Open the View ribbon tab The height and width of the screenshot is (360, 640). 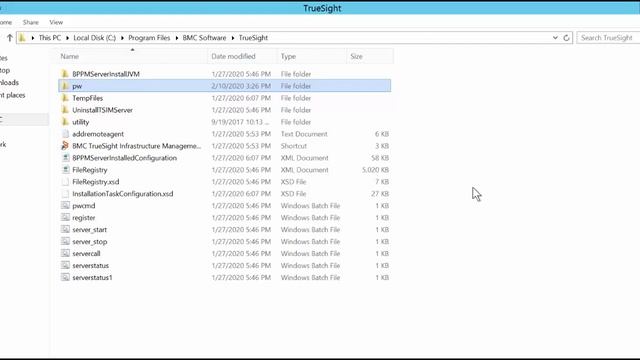[x=56, y=22]
